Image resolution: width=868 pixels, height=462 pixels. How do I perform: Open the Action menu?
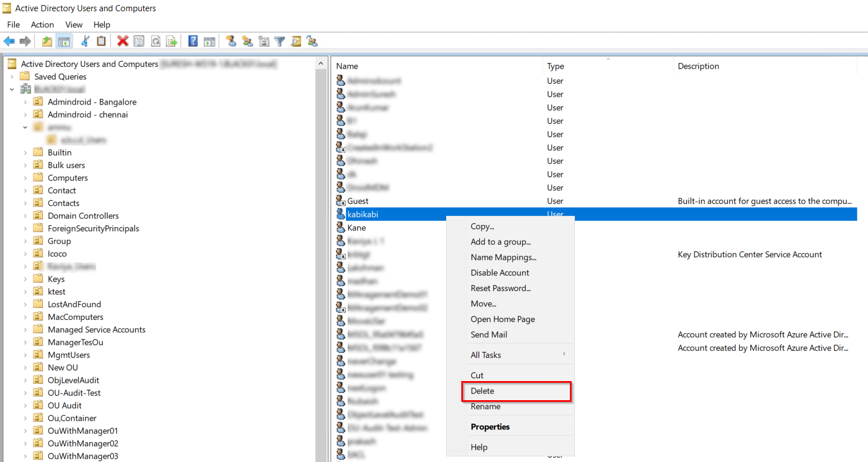[x=42, y=24]
